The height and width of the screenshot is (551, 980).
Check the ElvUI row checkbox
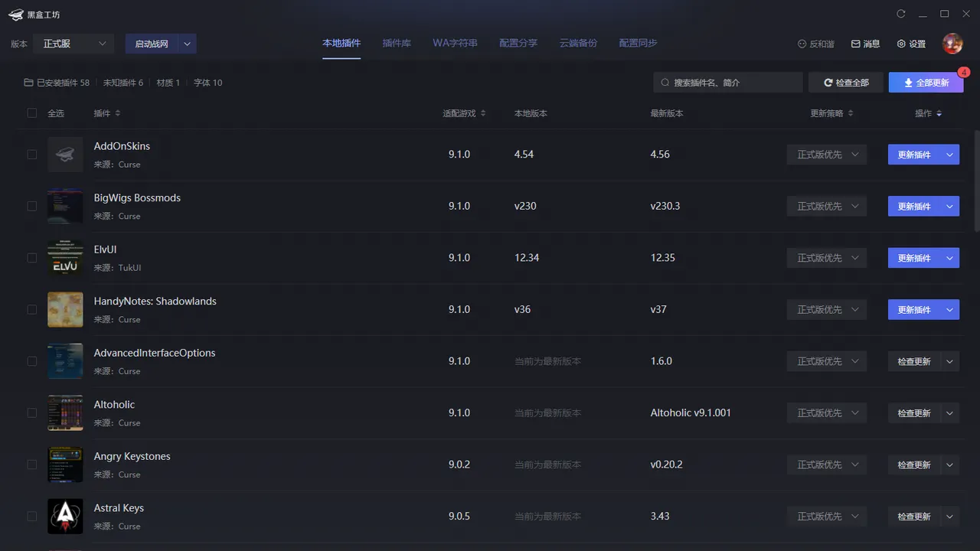click(x=31, y=258)
